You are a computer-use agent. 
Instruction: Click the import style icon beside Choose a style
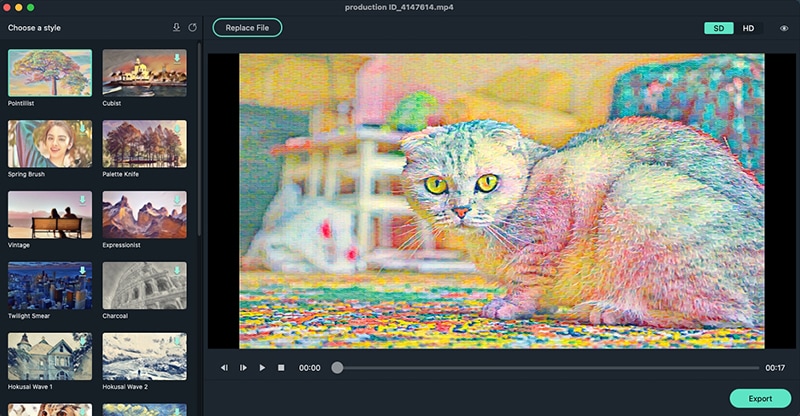pos(176,28)
